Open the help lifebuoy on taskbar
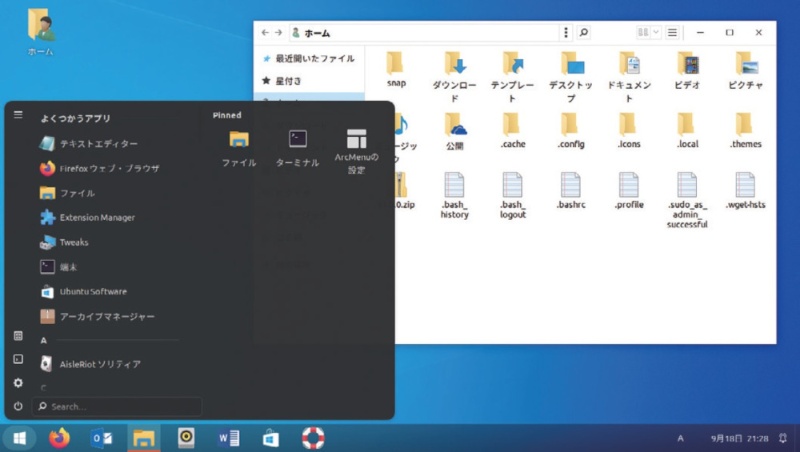The image size is (800, 452). (x=313, y=438)
